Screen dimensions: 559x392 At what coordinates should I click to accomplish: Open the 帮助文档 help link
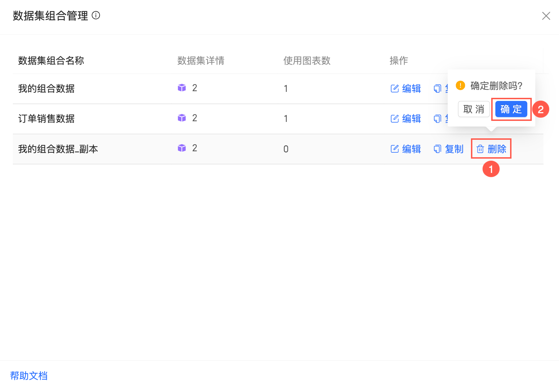point(29,376)
